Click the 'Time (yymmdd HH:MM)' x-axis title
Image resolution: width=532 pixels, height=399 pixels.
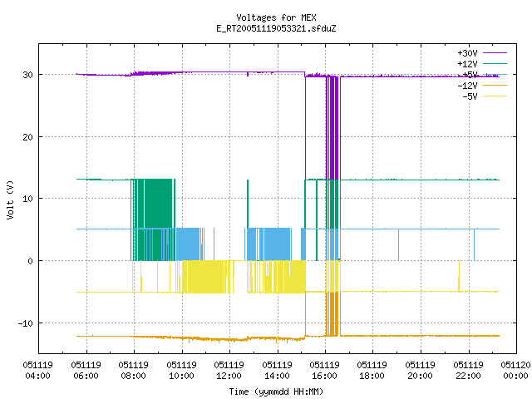pos(276,392)
